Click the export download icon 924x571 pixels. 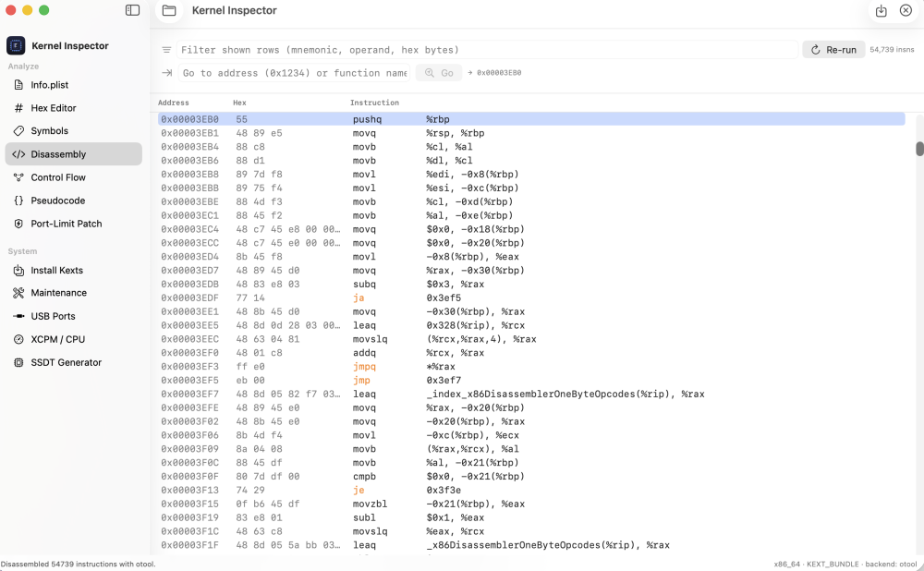pyautogui.click(x=881, y=10)
